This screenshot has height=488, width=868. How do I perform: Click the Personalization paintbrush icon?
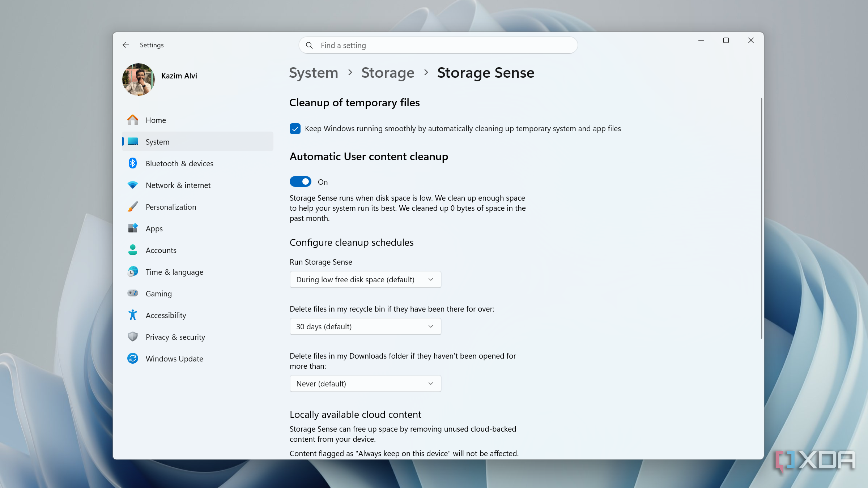tap(133, 207)
